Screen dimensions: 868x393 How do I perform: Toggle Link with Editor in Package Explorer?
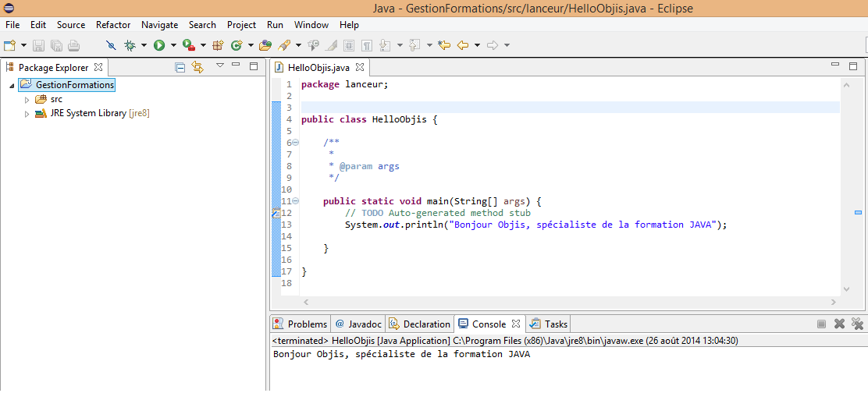pyautogui.click(x=197, y=67)
